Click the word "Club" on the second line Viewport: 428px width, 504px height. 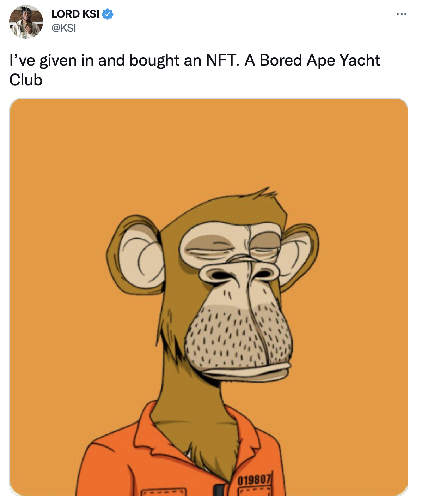(26, 80)
